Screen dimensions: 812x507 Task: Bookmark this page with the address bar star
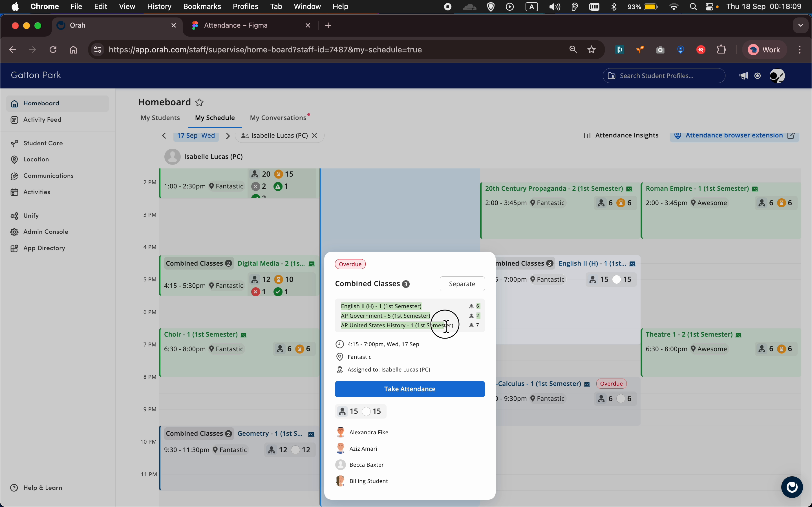point(591,49)
